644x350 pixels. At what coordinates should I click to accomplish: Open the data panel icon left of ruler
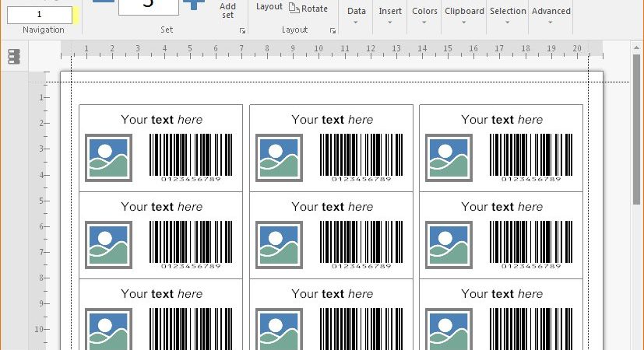click(x=14, y=56)
